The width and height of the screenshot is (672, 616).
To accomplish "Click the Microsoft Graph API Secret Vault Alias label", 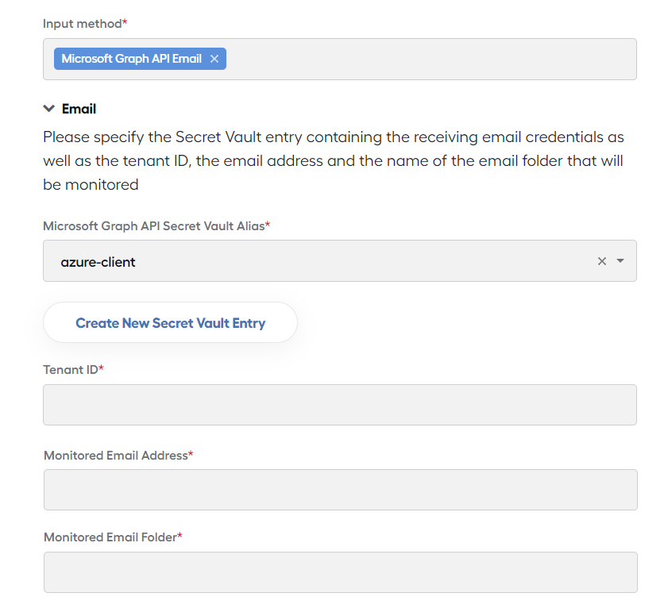I will [x=156, y=225].
